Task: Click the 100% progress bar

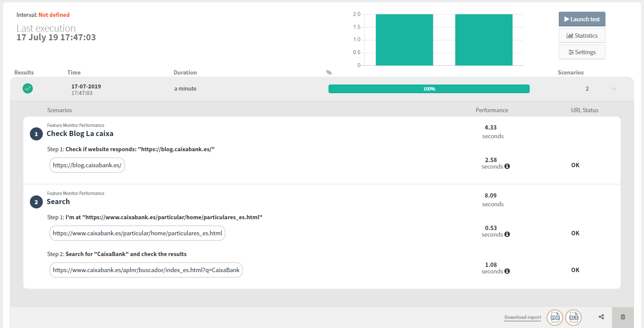Action: click(429, 89)
